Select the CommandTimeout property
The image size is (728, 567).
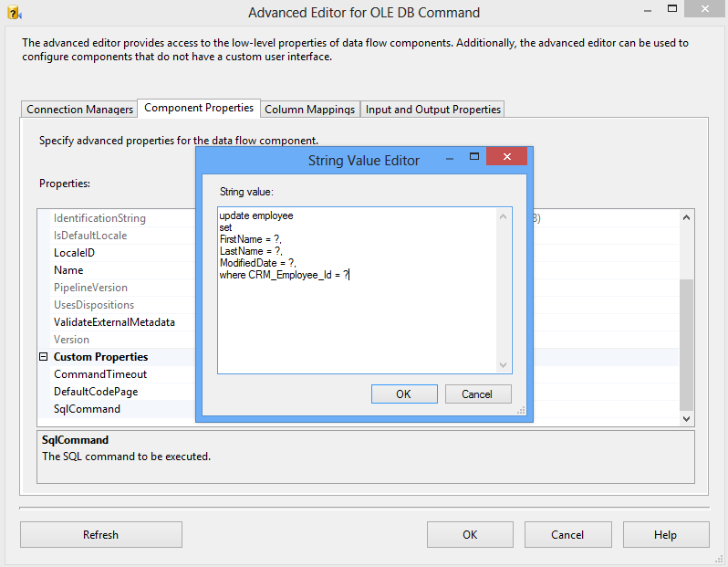(x=99, y=374)
